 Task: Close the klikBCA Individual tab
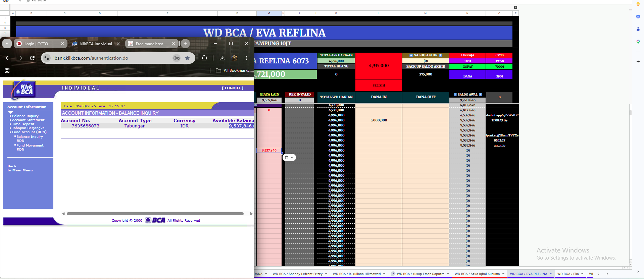(x=118, y=44)
